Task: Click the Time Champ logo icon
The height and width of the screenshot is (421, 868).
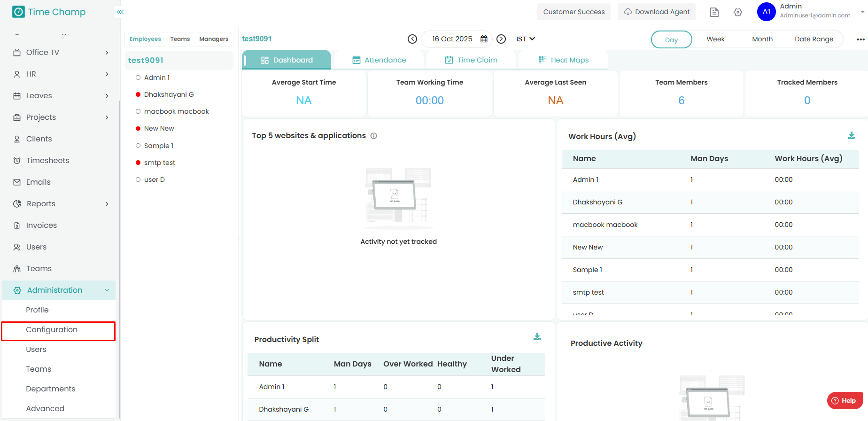Action: (18, 12)
